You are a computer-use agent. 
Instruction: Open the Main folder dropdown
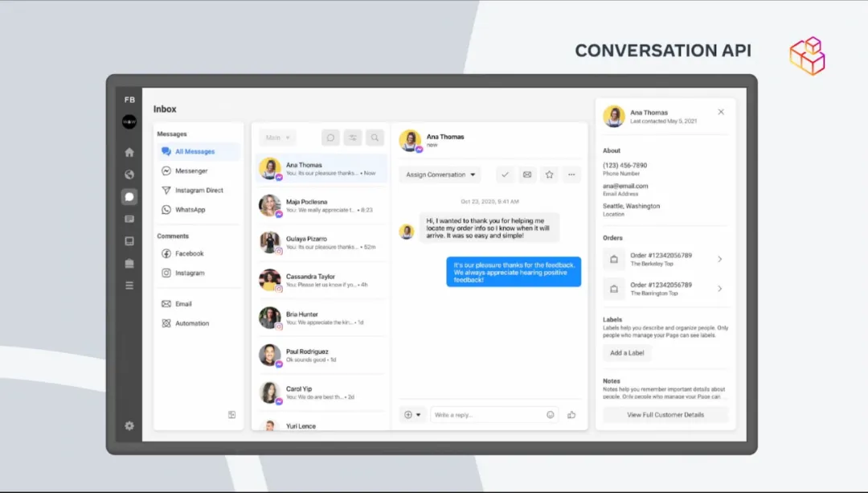coord(277,138)
